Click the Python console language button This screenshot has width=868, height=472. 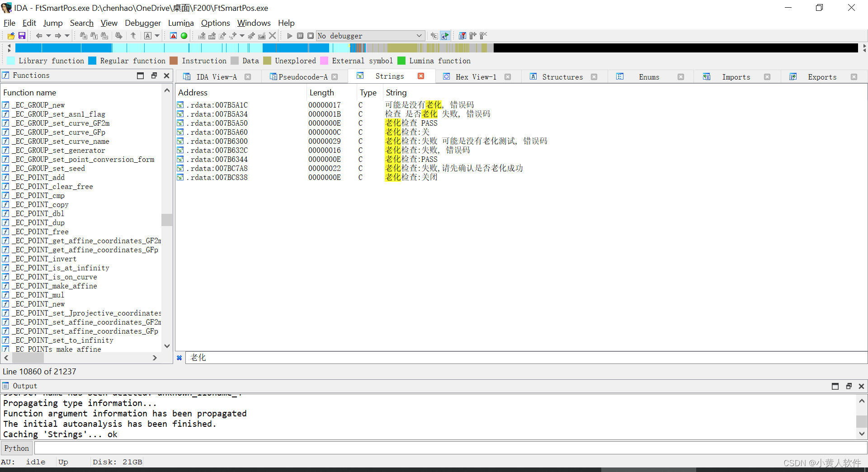[x=17, y=448]
